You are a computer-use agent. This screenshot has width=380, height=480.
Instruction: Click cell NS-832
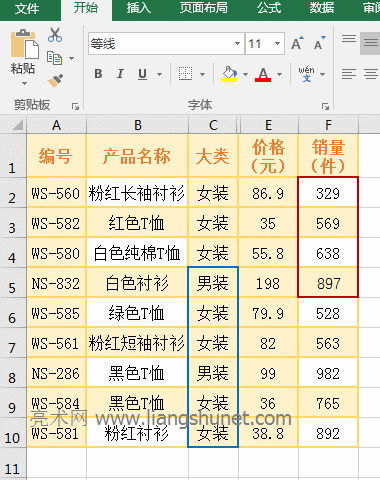pyautogui.click(x=56, y=283)
